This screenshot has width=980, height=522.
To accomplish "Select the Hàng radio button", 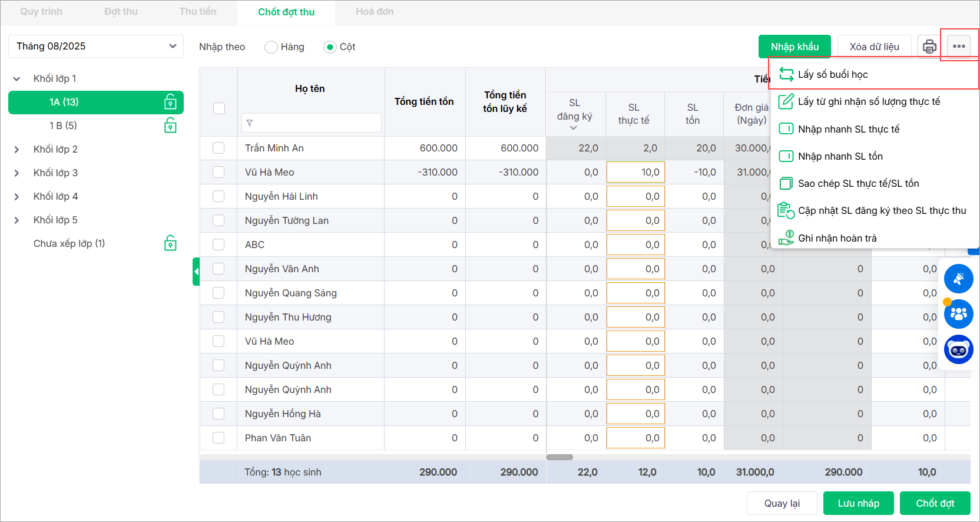I will pyautogui.click(x=271, y=47).
